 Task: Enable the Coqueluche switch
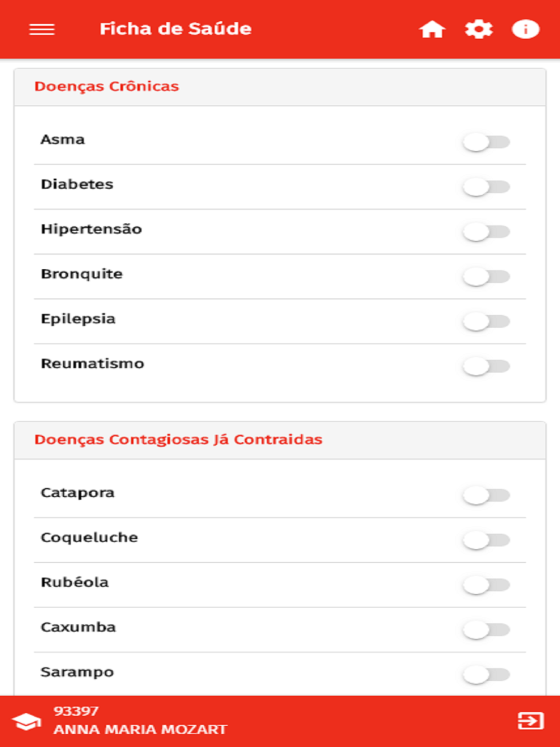(486, 540)
